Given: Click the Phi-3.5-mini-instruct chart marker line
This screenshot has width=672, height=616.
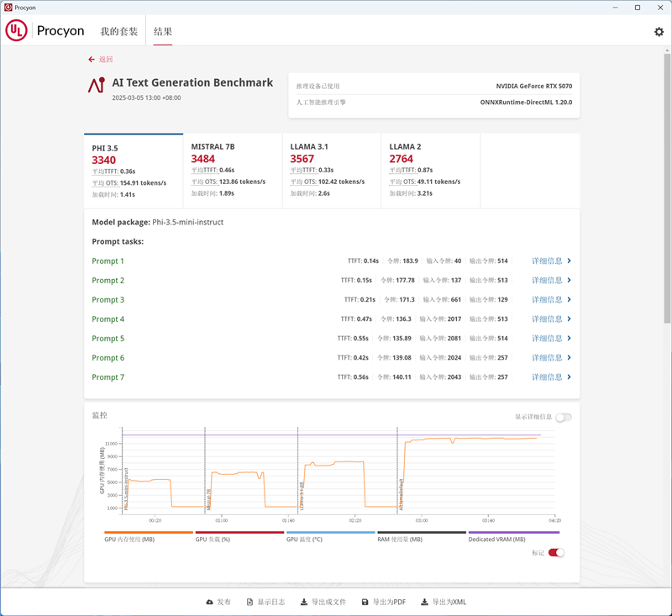Looking at the screenshot, I should coord(122,470).
